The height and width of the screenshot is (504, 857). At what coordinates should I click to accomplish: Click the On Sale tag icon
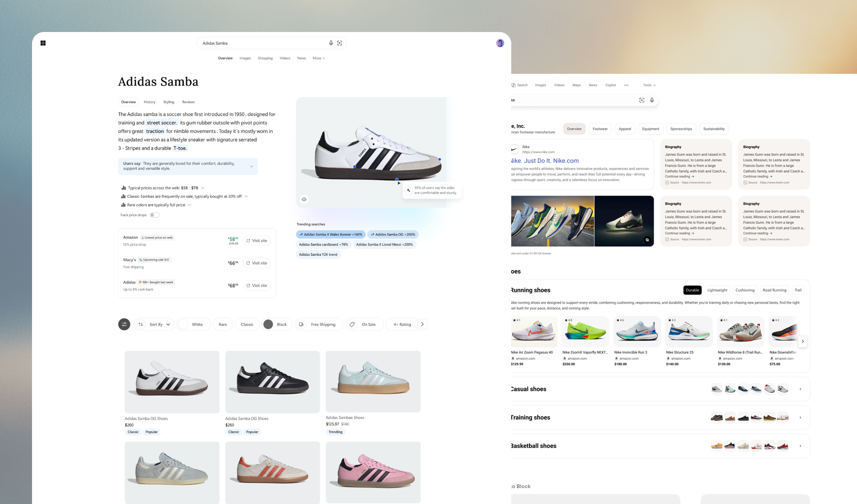click(352, 324)
